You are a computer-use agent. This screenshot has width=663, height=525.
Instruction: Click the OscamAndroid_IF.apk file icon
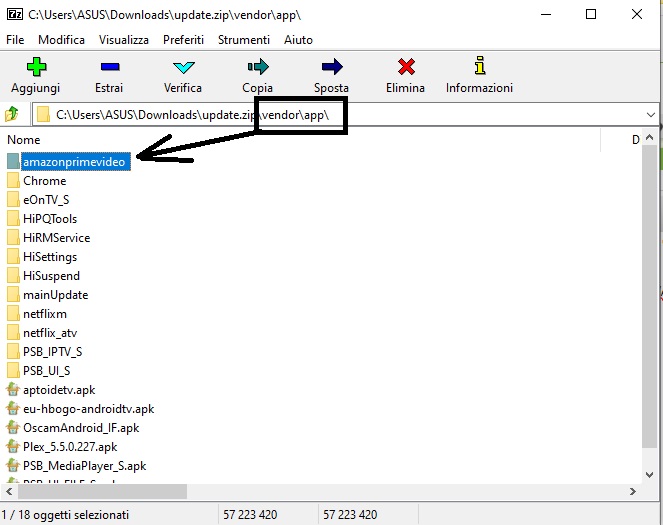[x=13, y=427]
